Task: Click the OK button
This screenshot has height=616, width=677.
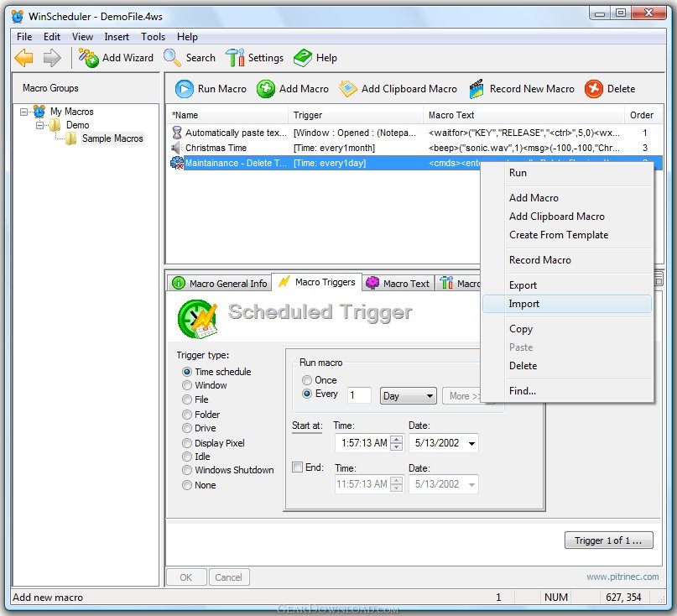Action: click(185, 577)
